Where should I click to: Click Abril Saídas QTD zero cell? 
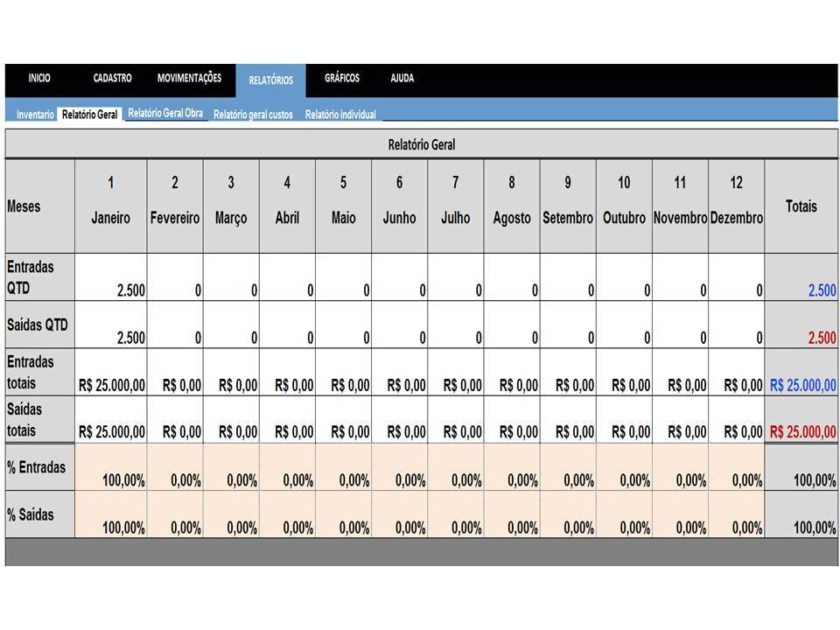point(288,325)
